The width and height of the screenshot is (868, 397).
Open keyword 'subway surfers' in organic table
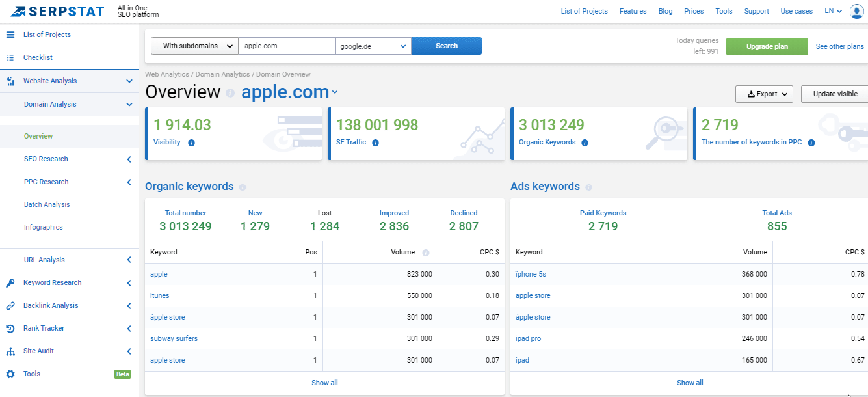[174, 338]
